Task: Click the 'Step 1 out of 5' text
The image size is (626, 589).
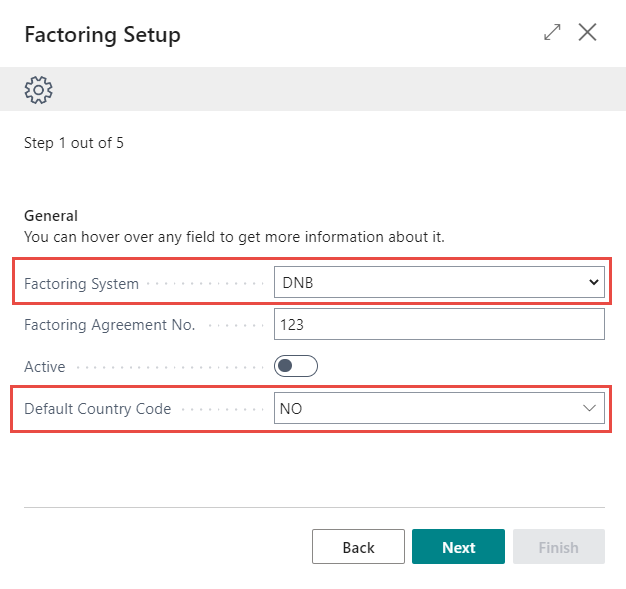Action: click(74, 143)
